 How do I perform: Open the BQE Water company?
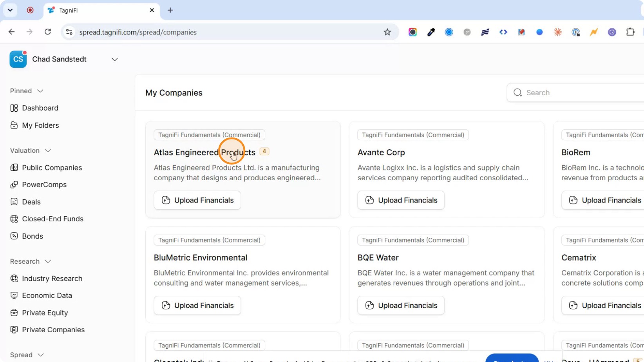378,258
